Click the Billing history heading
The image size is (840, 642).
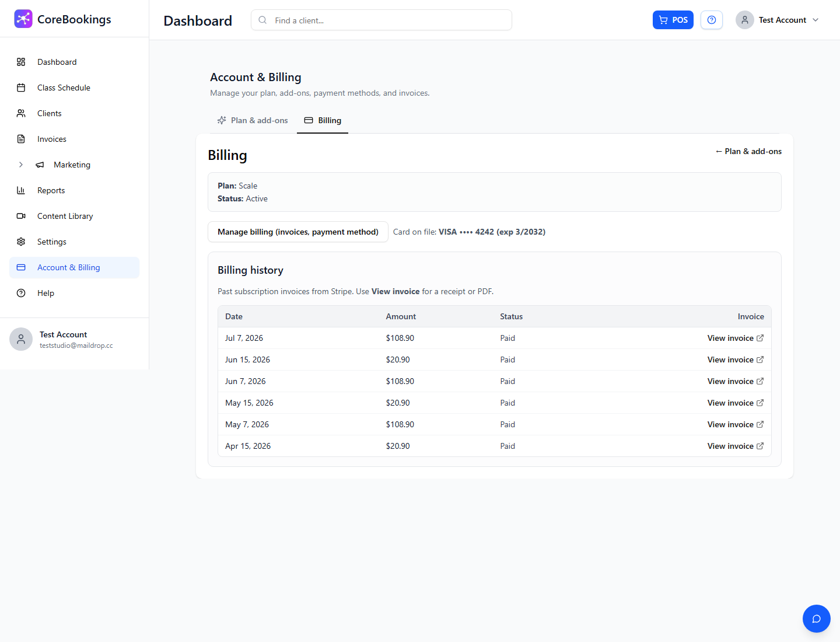click(x=250, y=270)
